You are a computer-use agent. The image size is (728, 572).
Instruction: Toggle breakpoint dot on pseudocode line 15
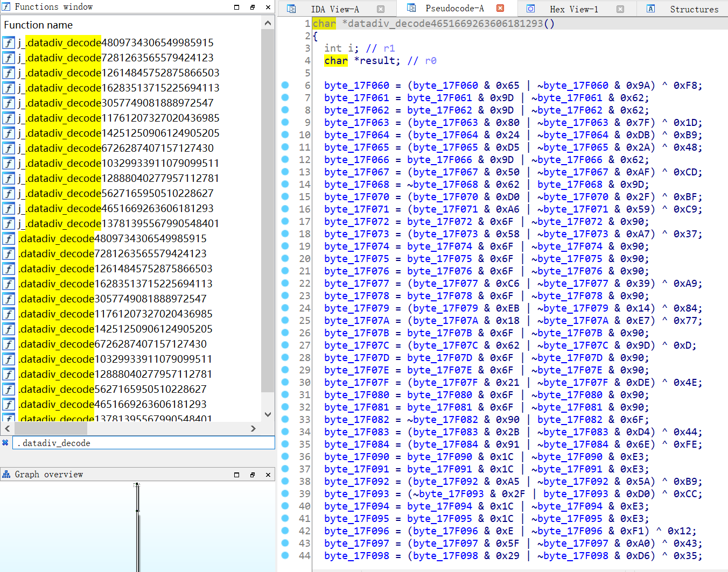pos(285,196)
